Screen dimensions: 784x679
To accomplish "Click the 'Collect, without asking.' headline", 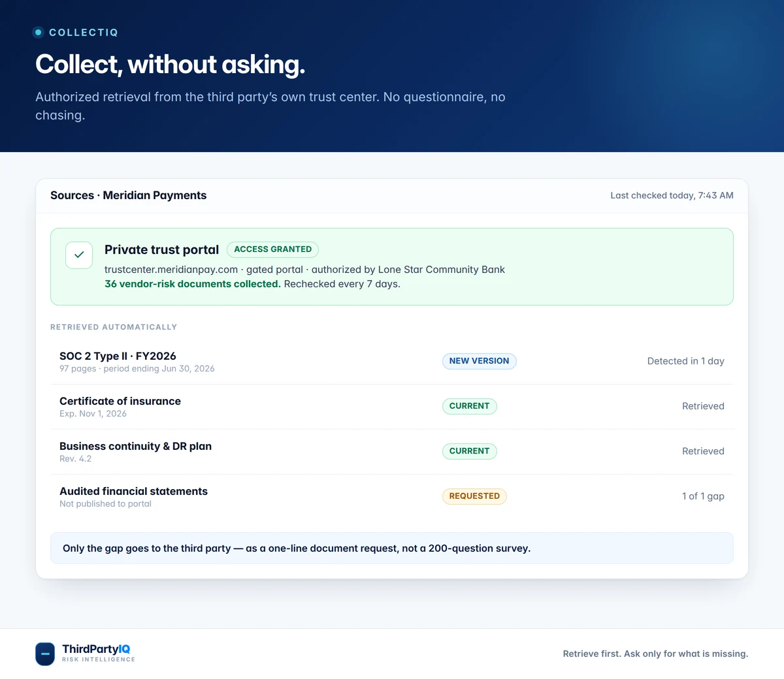I will coord(170,65).
